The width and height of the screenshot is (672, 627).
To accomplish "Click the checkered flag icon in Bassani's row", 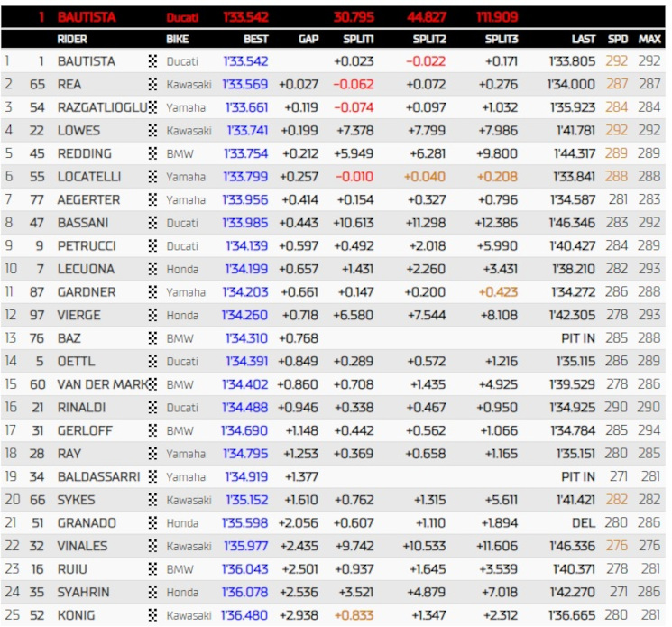I will point(152,223).
